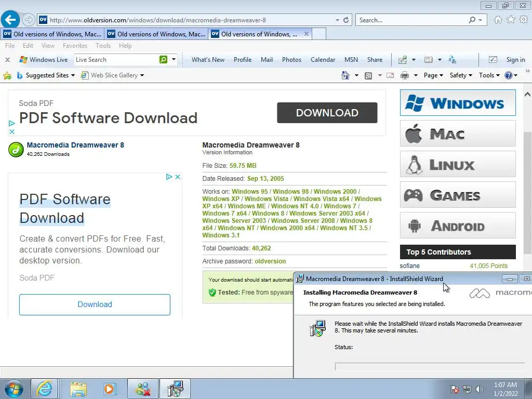Click the Download button in Soda PDF ad
This screenshot has width=532, height=399.
coord(95,304)
